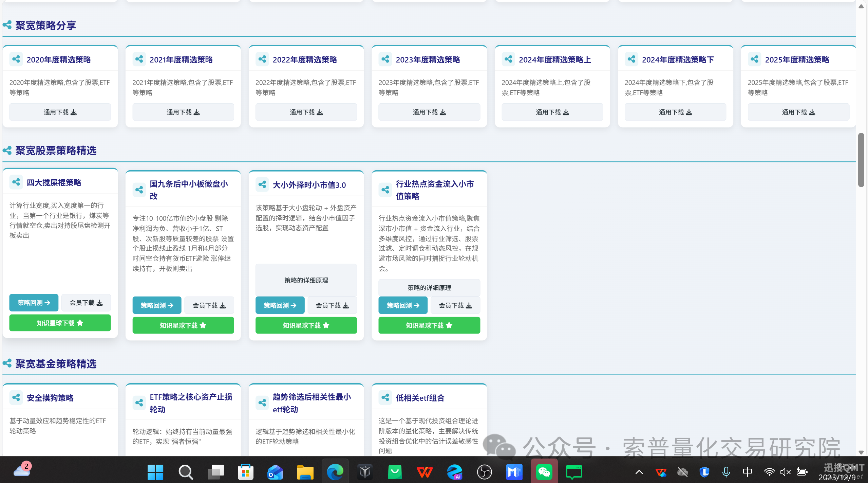Click 策略回测 on 四大搅屎棍策略 card
Image resolution: width=868 pixels, height=483 pixels.
coord(34,303)
